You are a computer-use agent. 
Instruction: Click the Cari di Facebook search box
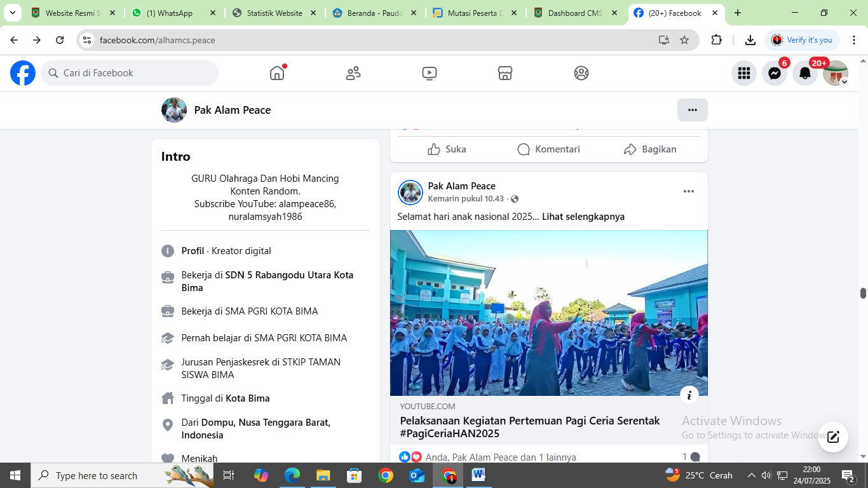coord(130,73)
